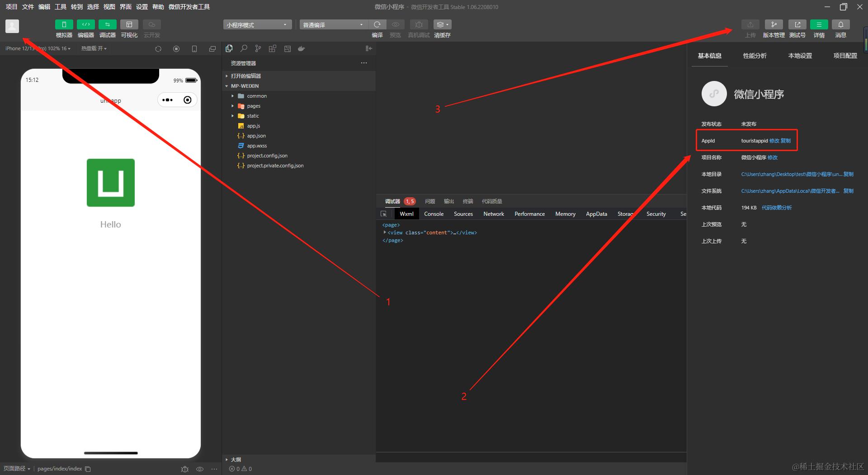Switch to the 代码质量 tab
Screen dimensions: 868x475
492,201
